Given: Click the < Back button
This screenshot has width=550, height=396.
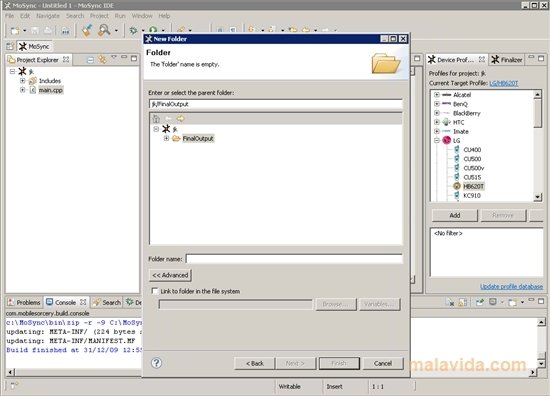Looking at the screenshot, I should (255, 363).
